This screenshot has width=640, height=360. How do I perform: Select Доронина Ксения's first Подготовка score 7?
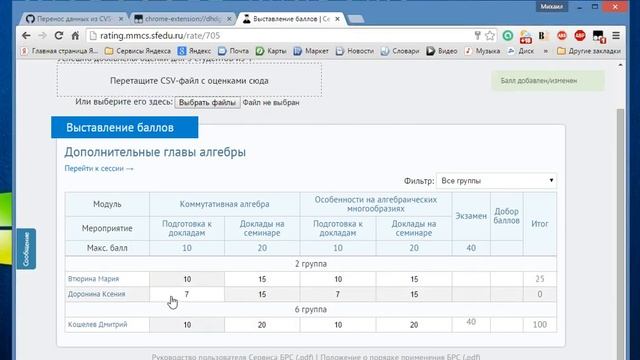point(187,294)
